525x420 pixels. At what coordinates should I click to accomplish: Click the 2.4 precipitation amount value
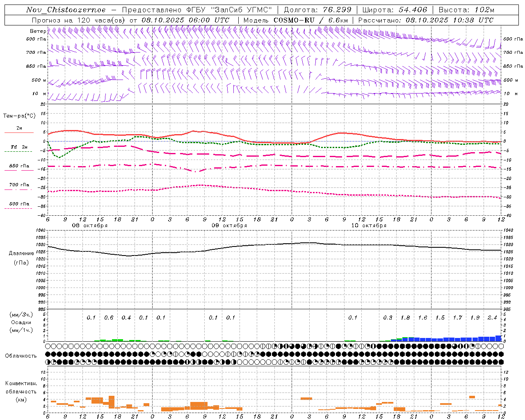(492, 317)
